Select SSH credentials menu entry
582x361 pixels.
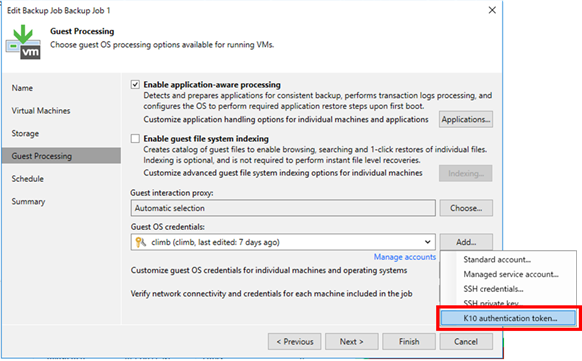493,289
